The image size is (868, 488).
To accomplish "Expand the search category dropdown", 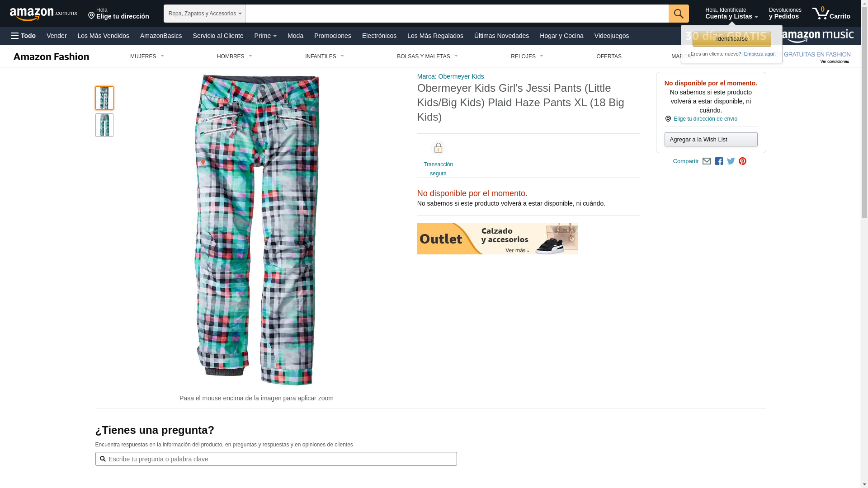I will tap(205, 14).
